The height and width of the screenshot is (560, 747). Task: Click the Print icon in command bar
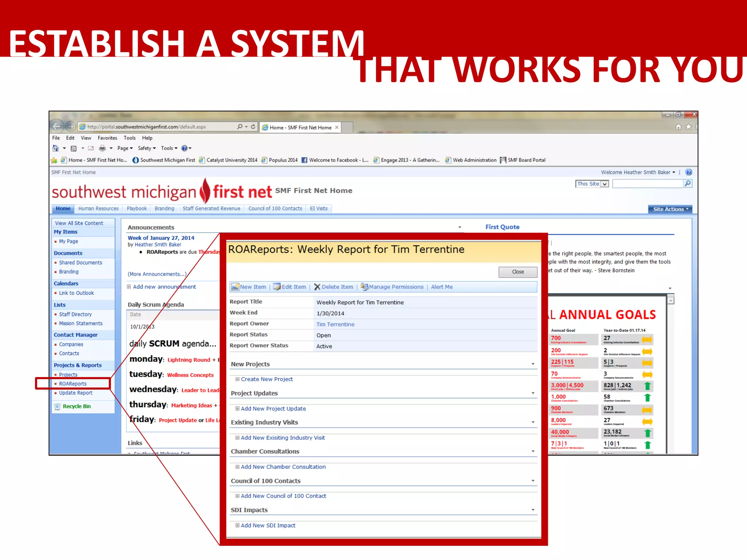click(x=102, y=148)
